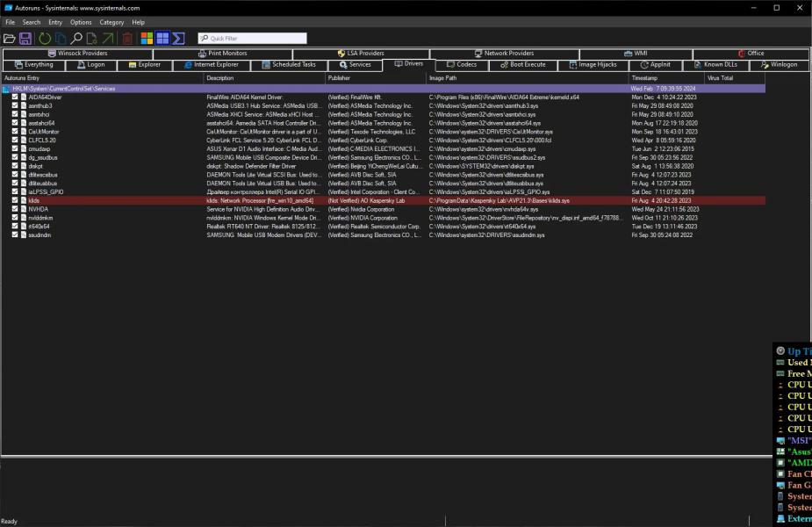Sort by the Timestamp column header
Image resolution: width=812 pixels, height=527 pixels.
(x=666, y=78)
